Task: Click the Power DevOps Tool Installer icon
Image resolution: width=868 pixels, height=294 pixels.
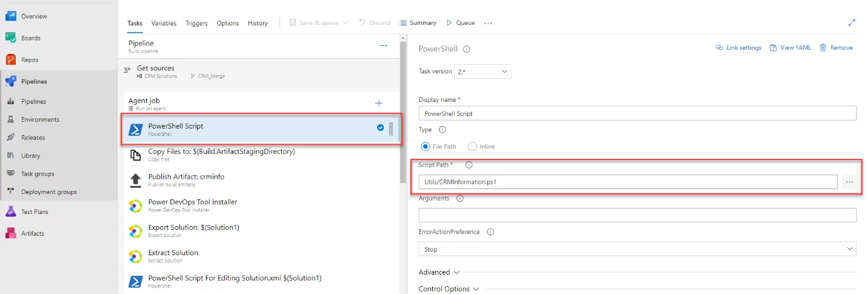Action: (136, 205)
